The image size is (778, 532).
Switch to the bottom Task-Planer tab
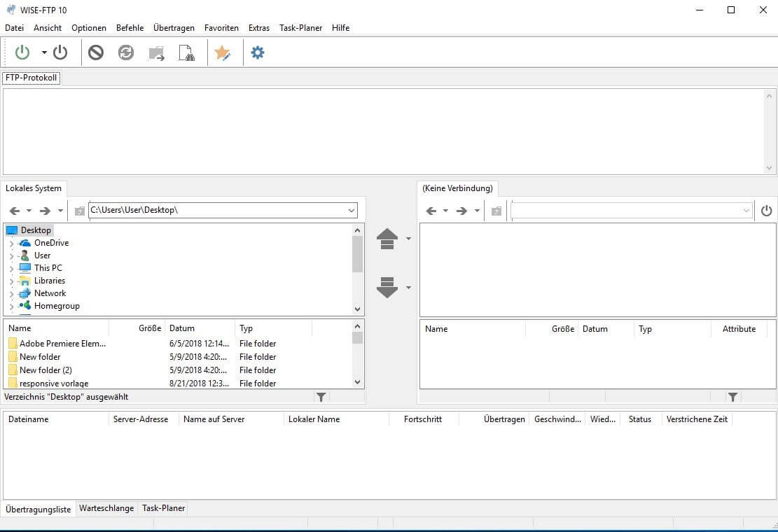[x=163, y=508]
